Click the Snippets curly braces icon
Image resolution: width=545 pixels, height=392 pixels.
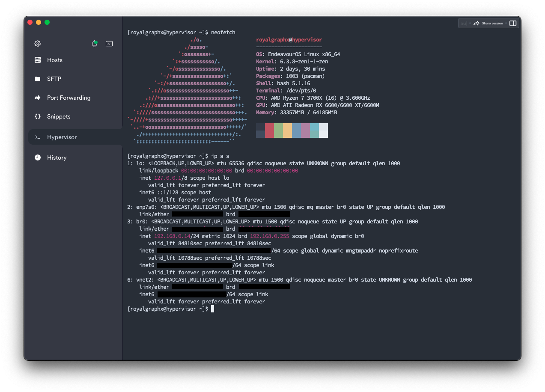click(x=38, y=117)
